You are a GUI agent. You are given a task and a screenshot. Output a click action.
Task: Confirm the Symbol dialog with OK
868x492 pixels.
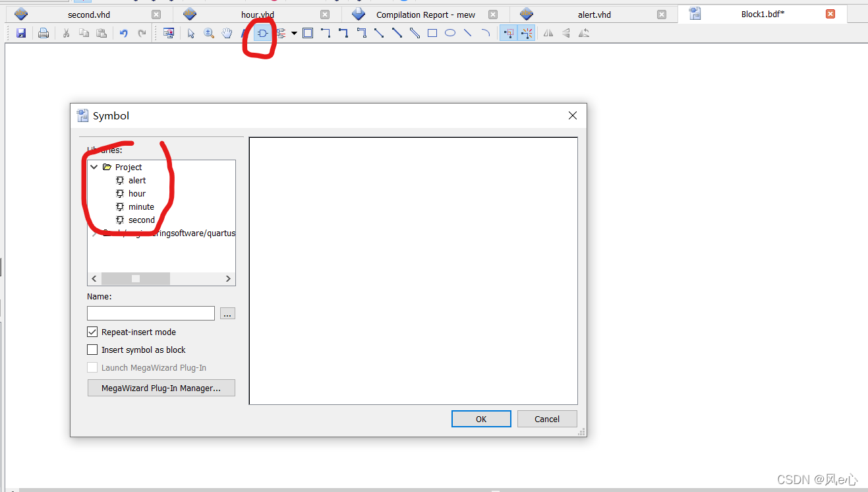coord(481,419)
